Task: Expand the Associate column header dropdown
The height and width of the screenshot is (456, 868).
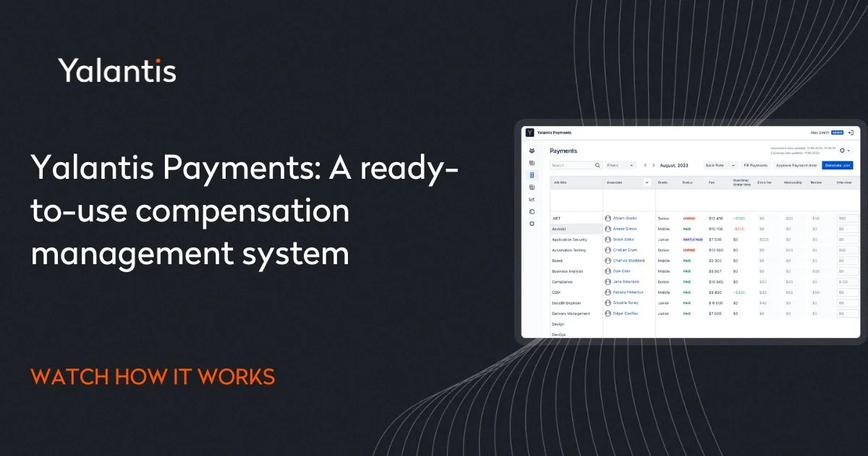Action: tap(647, 183)
